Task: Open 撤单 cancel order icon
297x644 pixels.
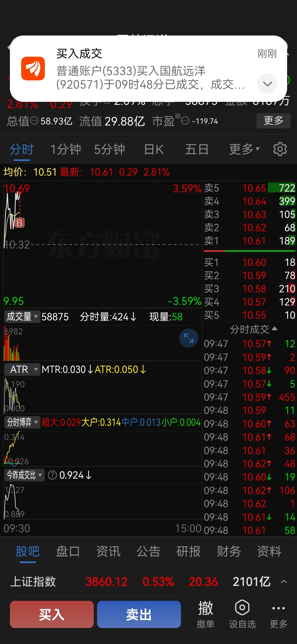Action: (x=206, y=614)
